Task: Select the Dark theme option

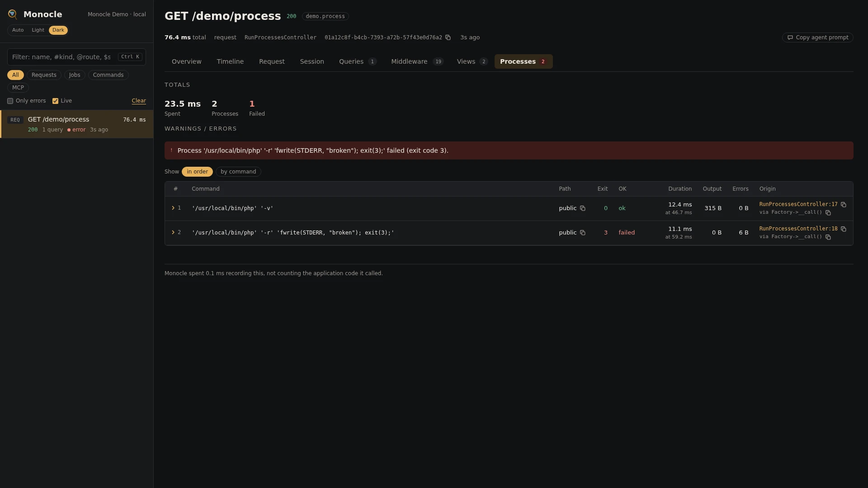Action: [58, 30]
